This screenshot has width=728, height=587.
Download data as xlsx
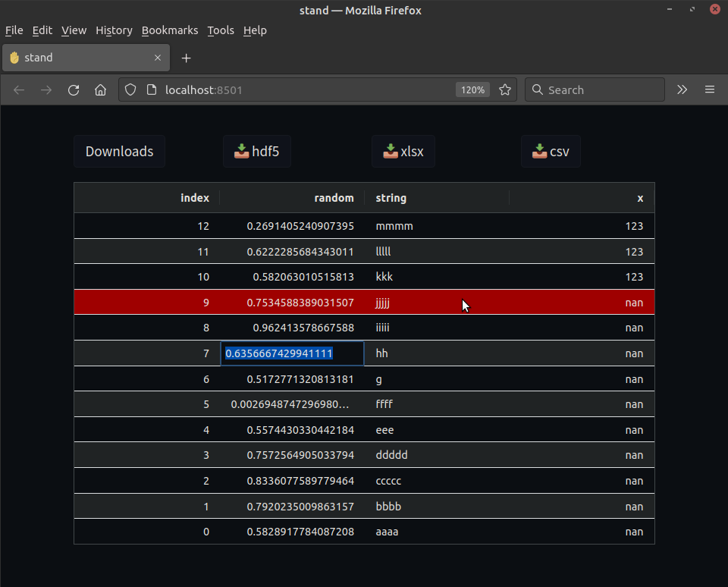(x=403, y=152)
